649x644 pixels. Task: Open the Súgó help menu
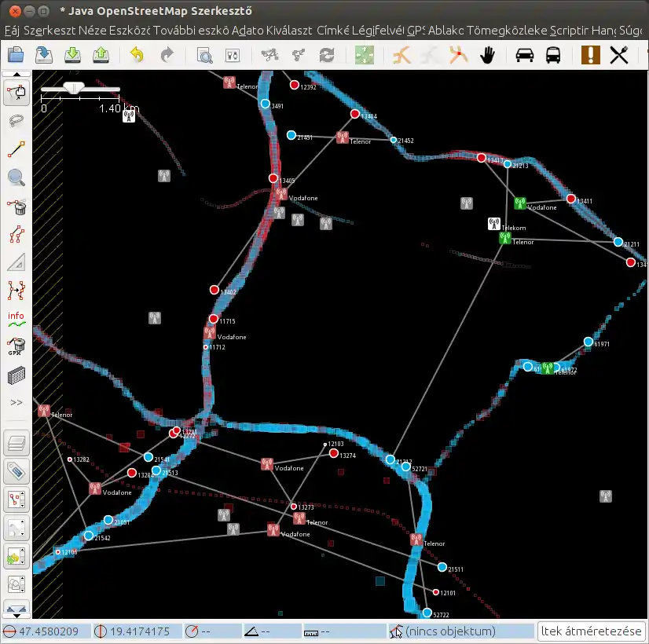coord(632,31)
